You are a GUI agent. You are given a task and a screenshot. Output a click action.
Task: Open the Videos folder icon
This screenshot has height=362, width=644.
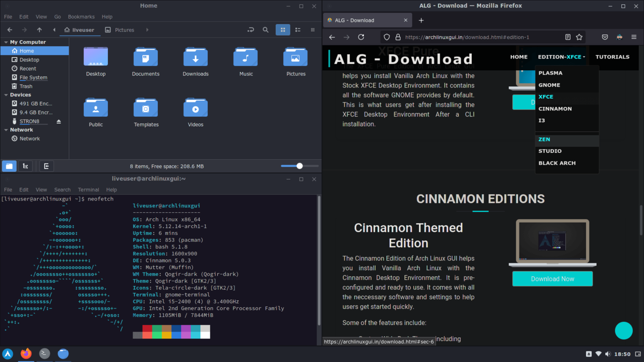click(x=195, y=107)
